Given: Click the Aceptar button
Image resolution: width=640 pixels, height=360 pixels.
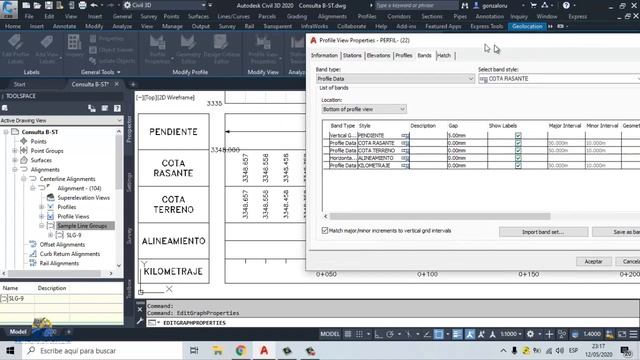Looking at the screenshot, I should (593, 262).
